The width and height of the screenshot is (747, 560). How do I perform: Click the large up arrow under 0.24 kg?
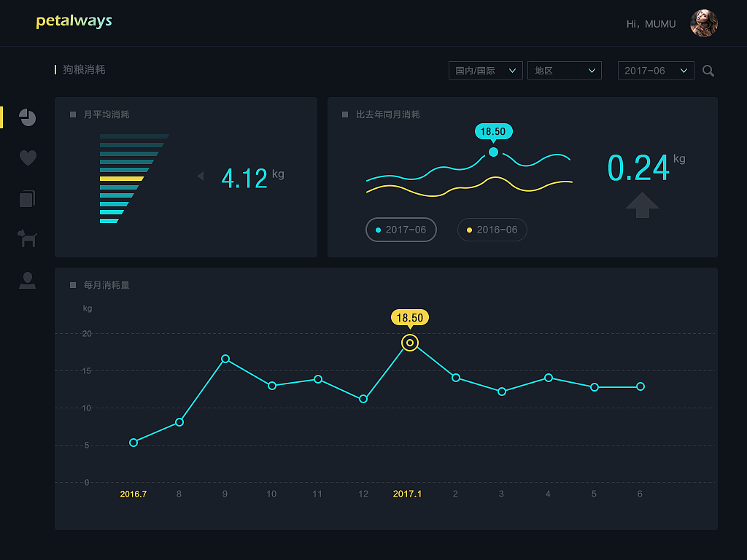pyautogui.click(x=642, y=205)
